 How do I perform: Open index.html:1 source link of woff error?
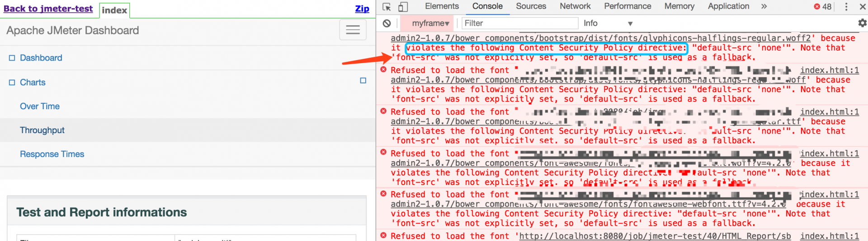(830, 70)
